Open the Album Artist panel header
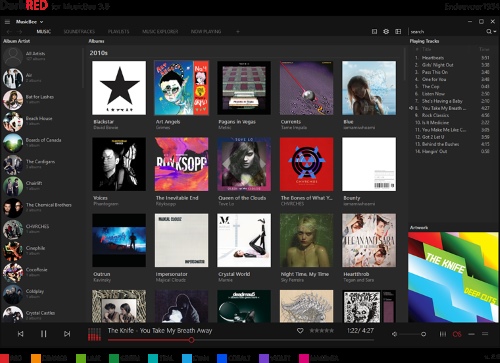Screen dimensions: 500x363 pos(17,41)
